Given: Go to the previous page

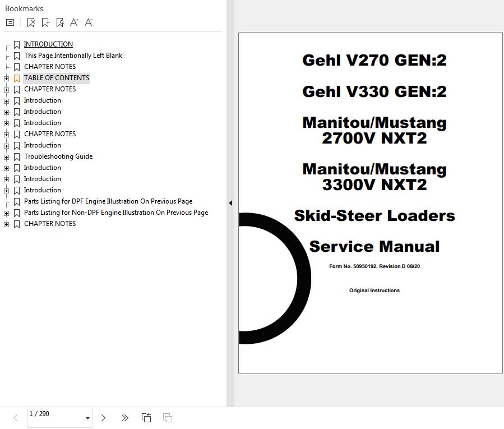Looking at the screenshot, I should [x=16, y=418].
